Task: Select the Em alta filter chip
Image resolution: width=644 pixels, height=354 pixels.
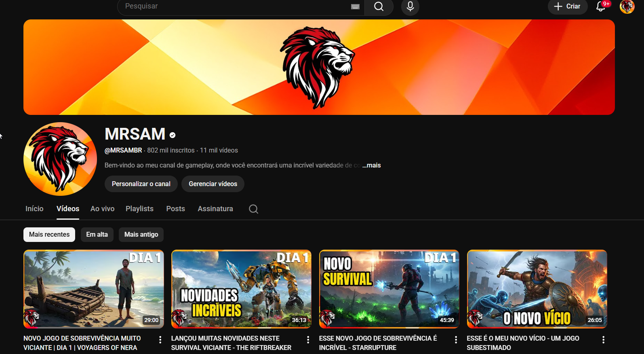Action: (97, 235)
